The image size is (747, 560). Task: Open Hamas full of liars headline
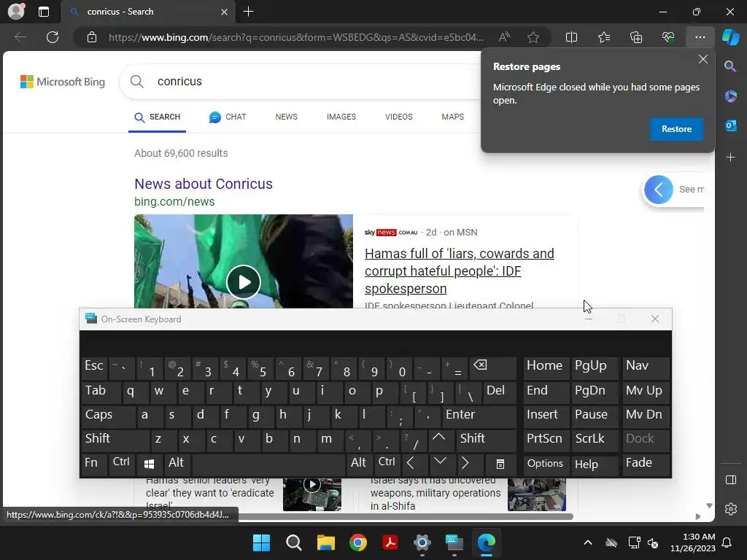point(460,271)
